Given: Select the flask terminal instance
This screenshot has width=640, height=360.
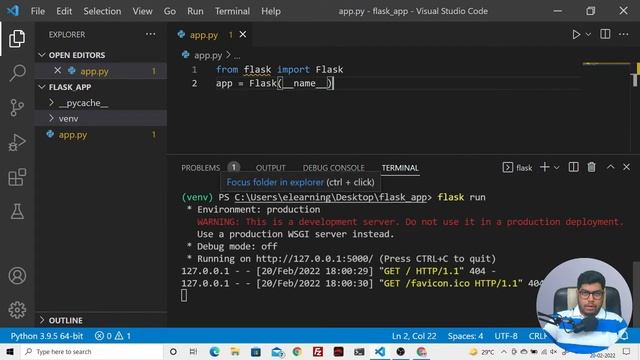Looking at the screenshot, I should point(517,168).
